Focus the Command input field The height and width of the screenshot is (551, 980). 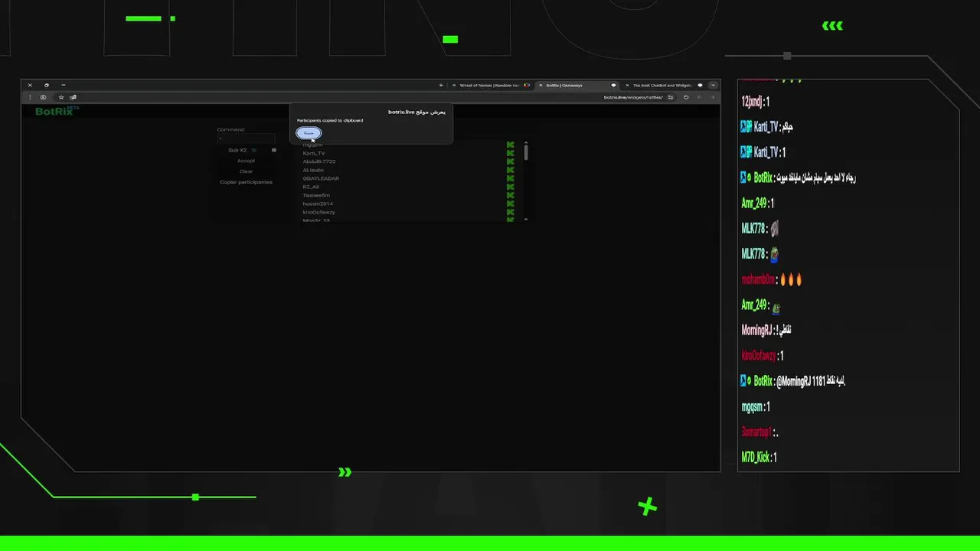pyautogui.click(x=246, y=139)
